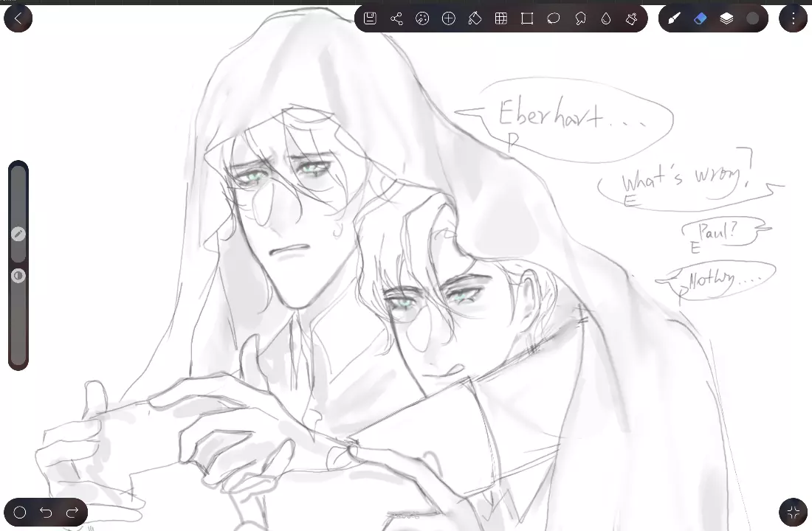Open the grid guides tool
The image size is (812, 531).
pos(500,18)
